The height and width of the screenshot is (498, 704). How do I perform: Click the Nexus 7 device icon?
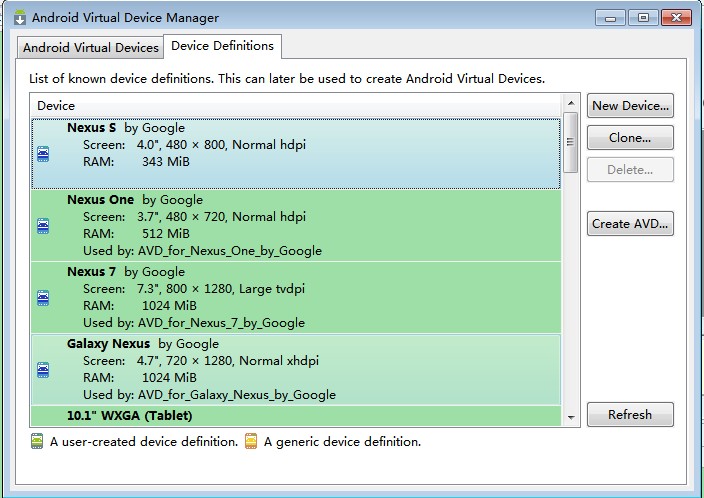43,298
